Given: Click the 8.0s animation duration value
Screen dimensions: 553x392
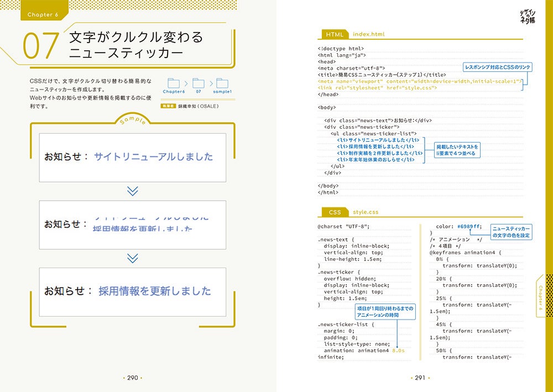Looking at the screenshot, I should [x=398, y=351].
